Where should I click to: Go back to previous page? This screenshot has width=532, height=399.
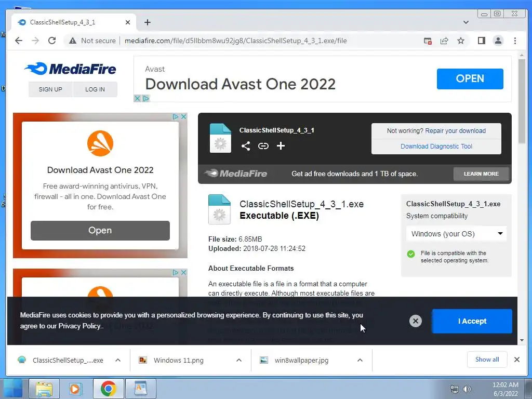[x=19, y=41]
